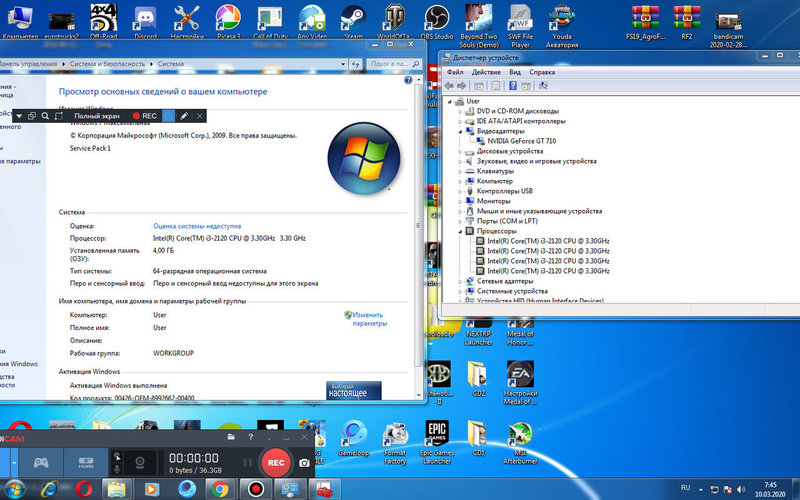Select Bandicam game recording mode gamepad icon
800x500 pixels.
[41, 463]
